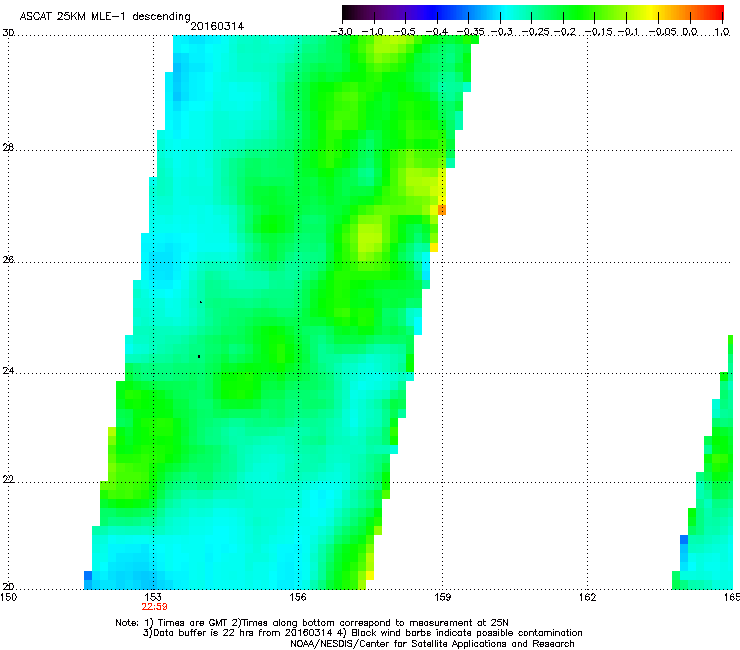The width and height of the screenshot is (740, 650).
Task: Click the latitude label 24
Action: [8, 371]
